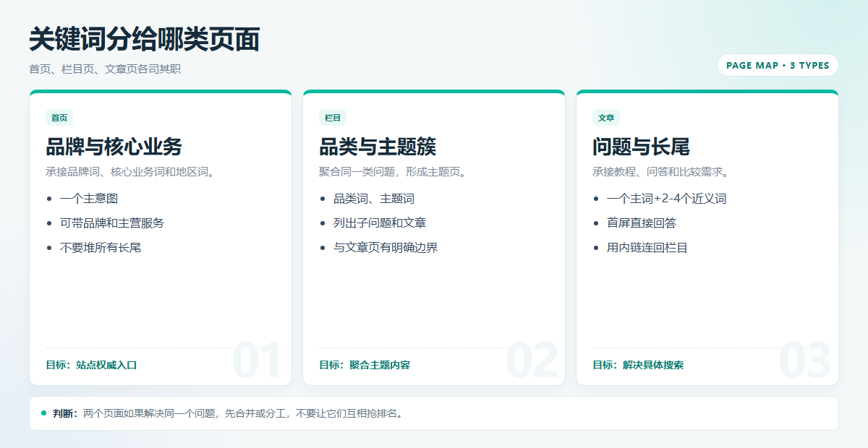Click the bullet 不要堆所有长尾
The height and width of the screenshot is (448, 868).
tap(101, 247)
